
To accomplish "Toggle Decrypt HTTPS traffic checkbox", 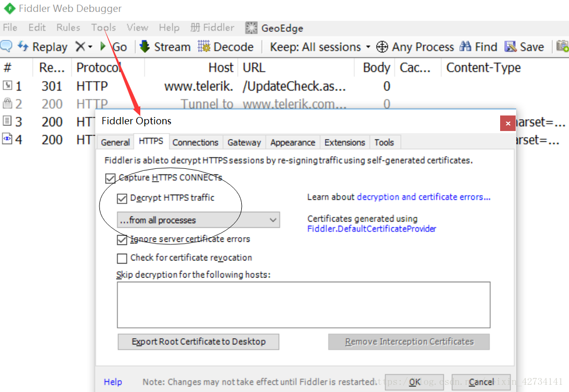I will [x=122, y=198].
